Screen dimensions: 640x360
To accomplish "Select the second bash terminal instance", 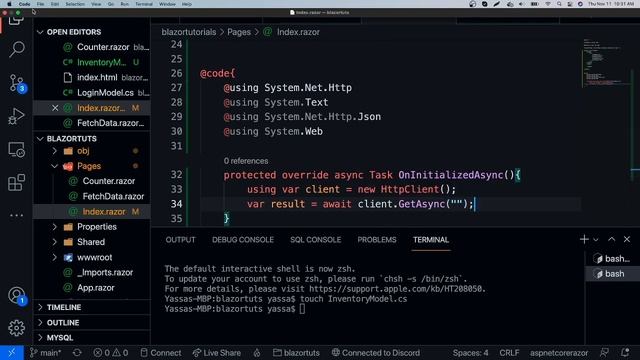I will coord(612,274).
